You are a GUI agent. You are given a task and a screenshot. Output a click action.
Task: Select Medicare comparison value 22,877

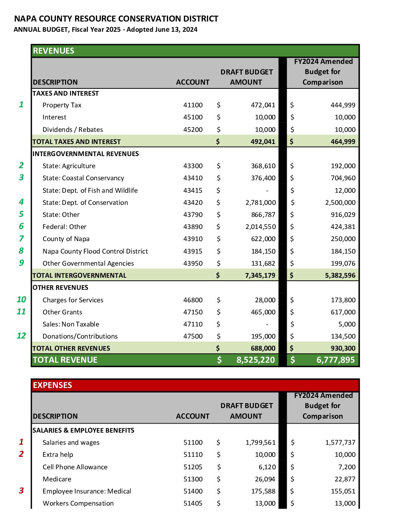click(345, 479)
